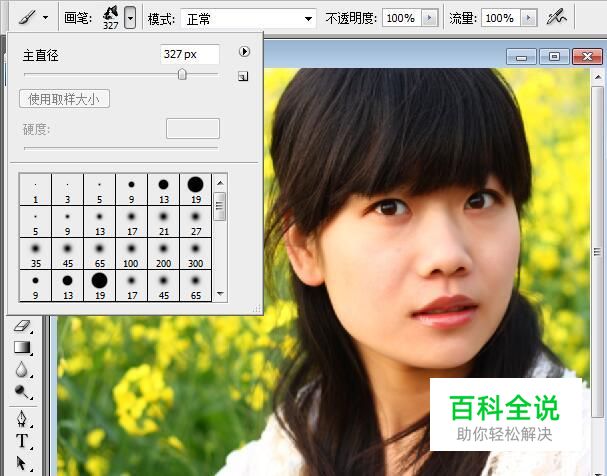Click the disabled hardness input field
This screenshot has width=607, height=476.
[193, 128]
